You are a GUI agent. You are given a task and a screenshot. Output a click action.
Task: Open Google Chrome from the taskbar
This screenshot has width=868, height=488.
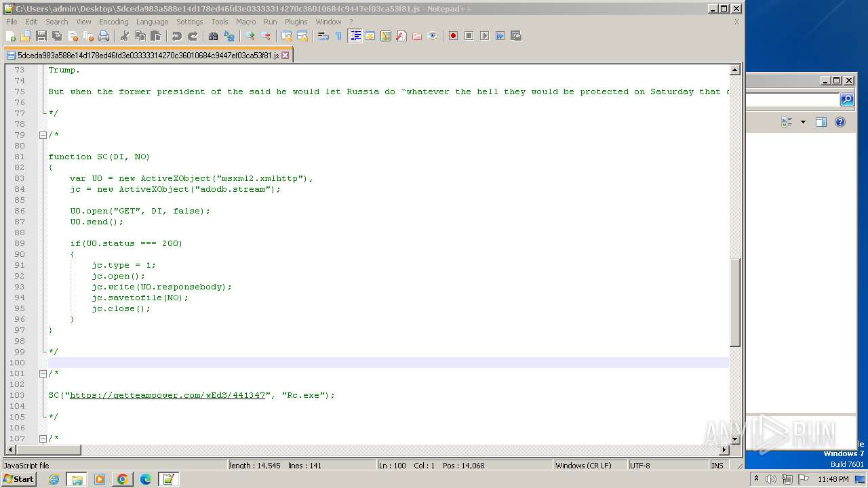coord(122,479)
